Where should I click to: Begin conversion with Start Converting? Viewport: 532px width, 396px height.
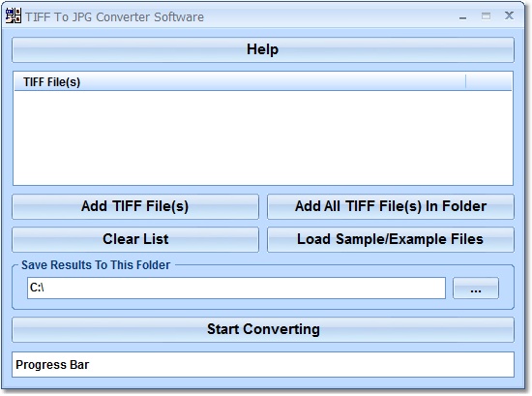(x=263, y=329)
